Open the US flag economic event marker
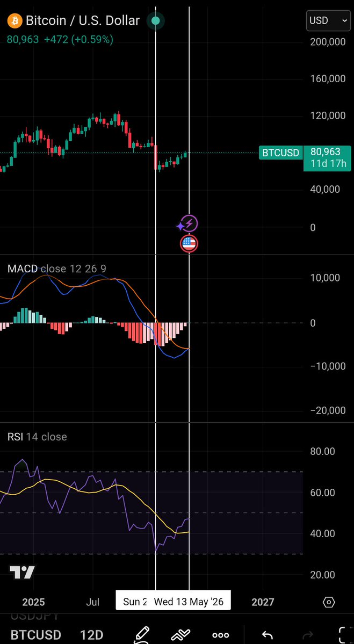Screen dimensions: 354x644 pos(189,244)
